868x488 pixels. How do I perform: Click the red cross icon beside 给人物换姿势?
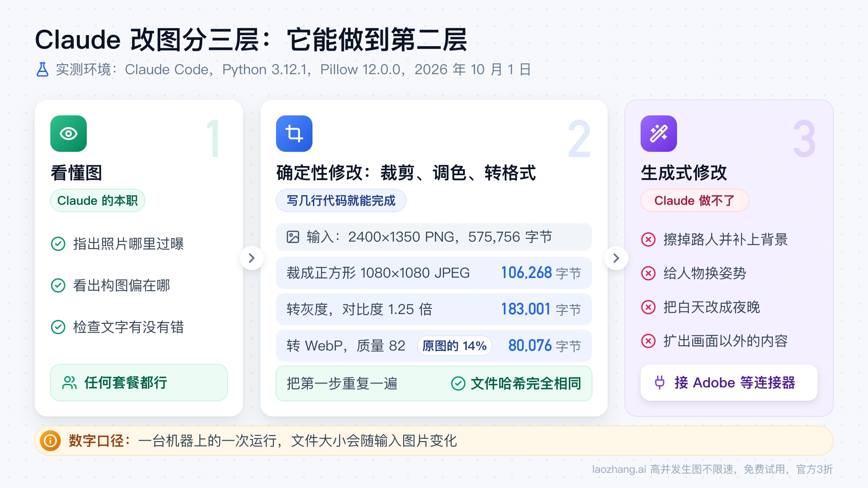pyautogui.click(x=648, y=273)
